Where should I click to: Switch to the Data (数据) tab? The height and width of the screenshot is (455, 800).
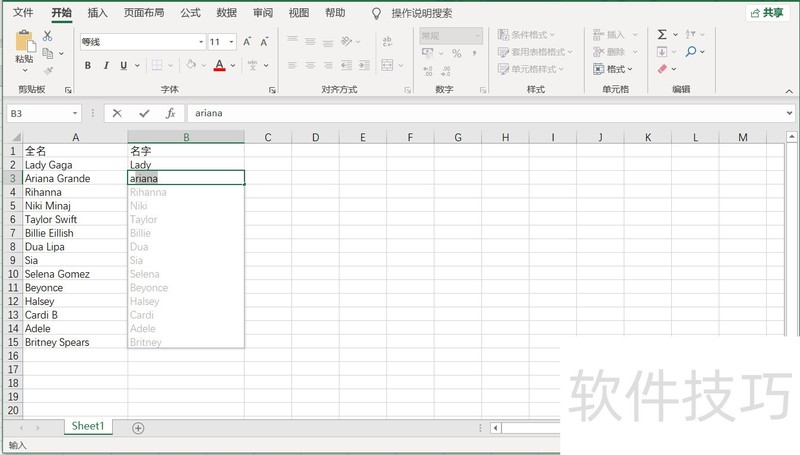(227, 13)
